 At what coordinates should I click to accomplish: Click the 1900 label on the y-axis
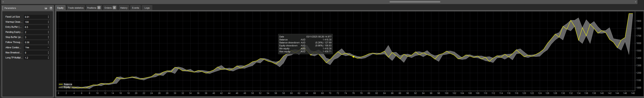pyautogui.click(x=638, y=21)
